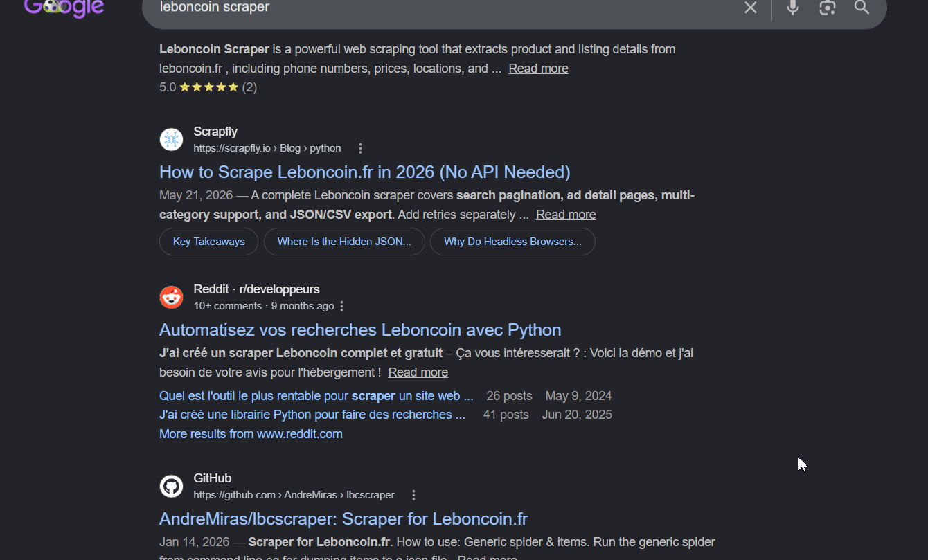Read more of Leboncoin Scraper description

538,69
